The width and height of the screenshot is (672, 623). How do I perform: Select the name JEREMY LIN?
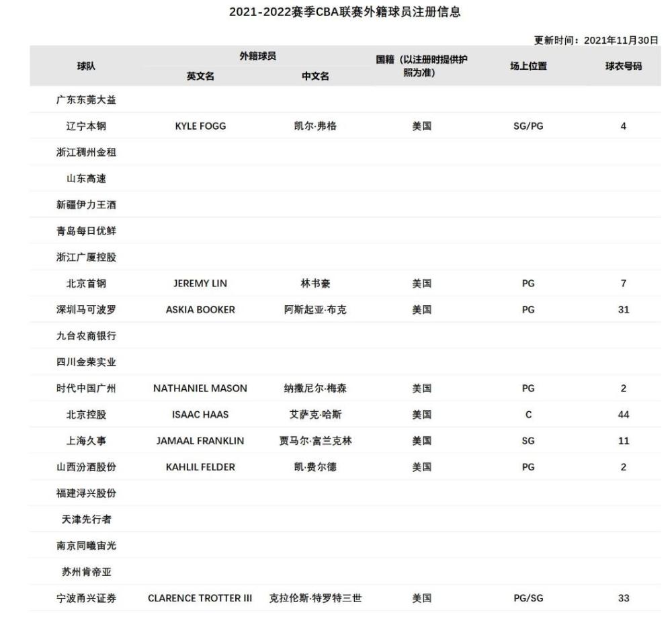(200, 283)
